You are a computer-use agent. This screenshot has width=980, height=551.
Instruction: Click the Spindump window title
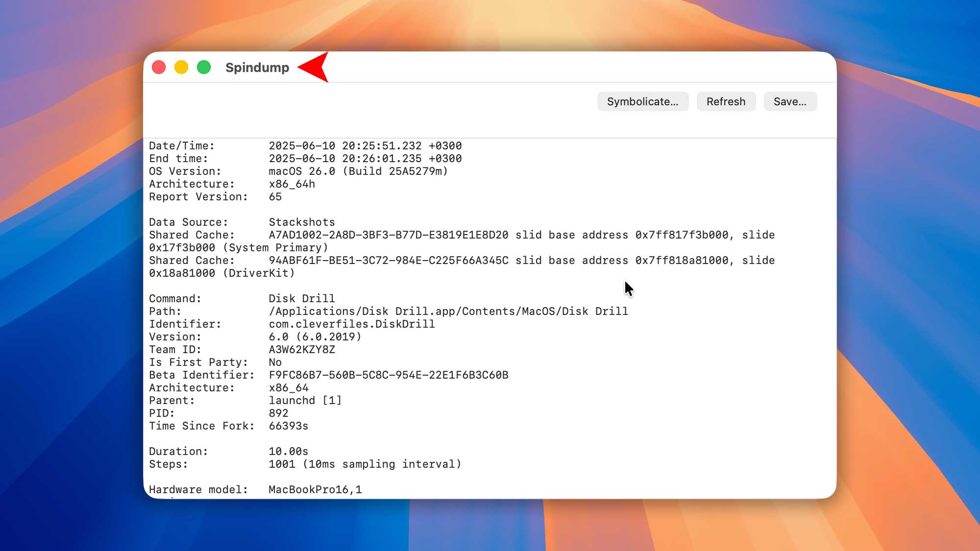click(x=257, y=68)
